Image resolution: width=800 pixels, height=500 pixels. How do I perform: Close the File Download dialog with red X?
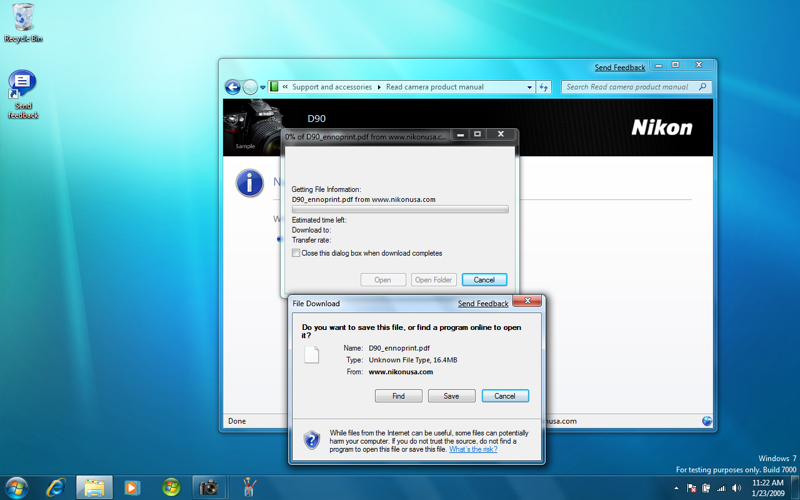click(527, 301)
